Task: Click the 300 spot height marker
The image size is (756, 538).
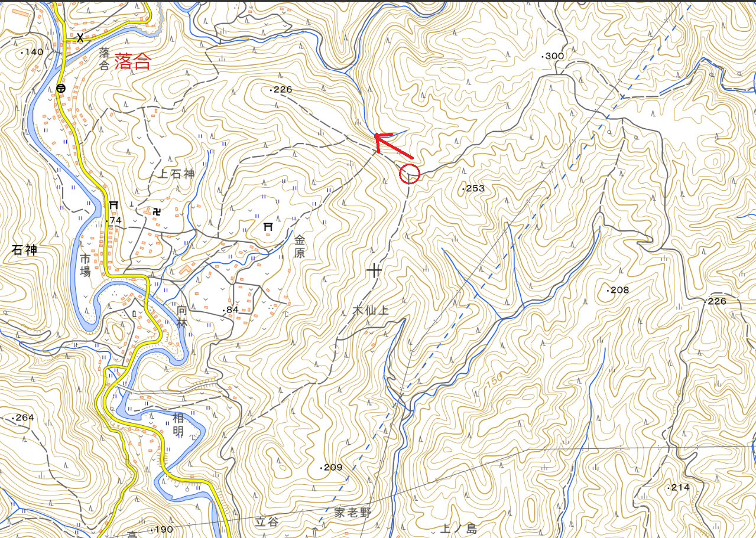Action: [x=553, y=56]
